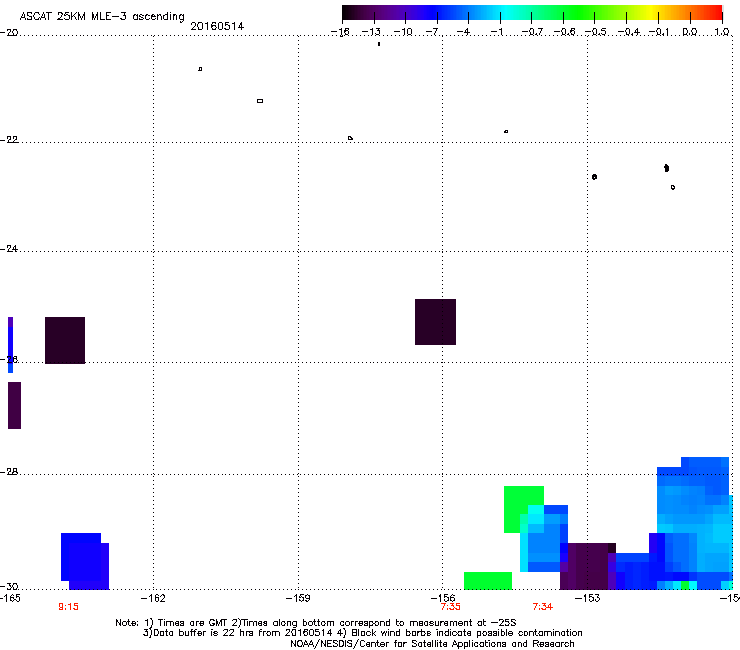Click the date label 20160514 under title
This screenshot has height=650, width=740.
217,26
